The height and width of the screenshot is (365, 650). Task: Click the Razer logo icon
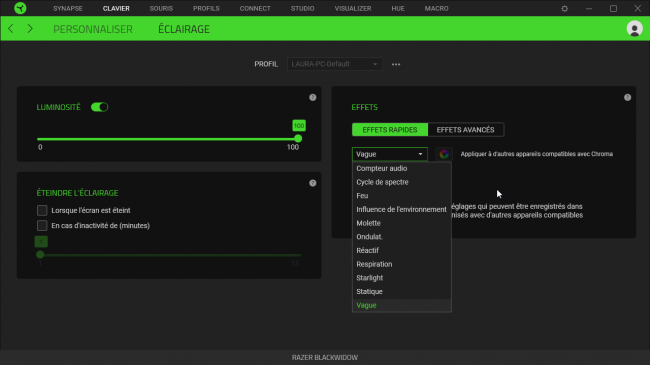tap(20, 8)
